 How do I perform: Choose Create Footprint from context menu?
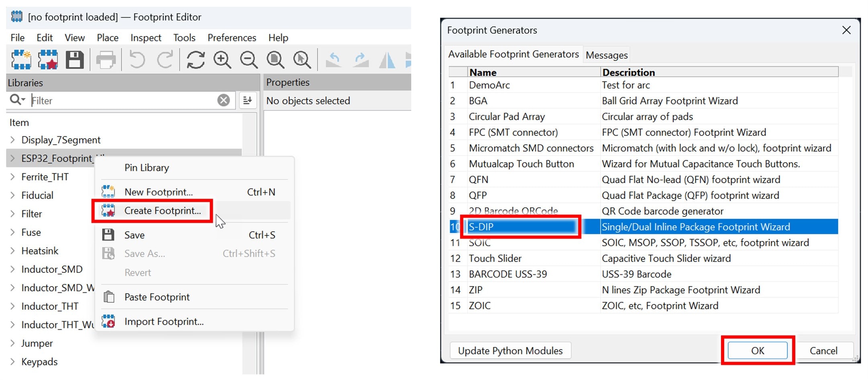pyautogui.click(x=162, y=210)
